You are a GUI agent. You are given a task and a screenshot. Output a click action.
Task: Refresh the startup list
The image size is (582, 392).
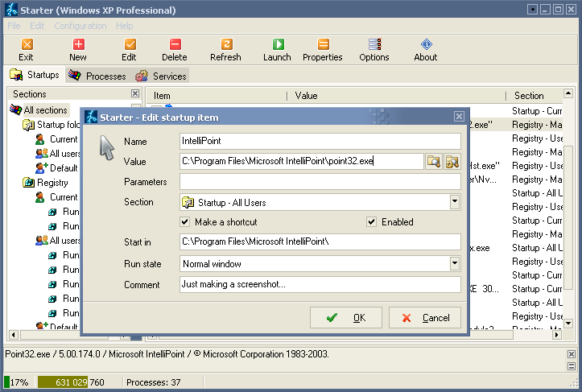225,49
